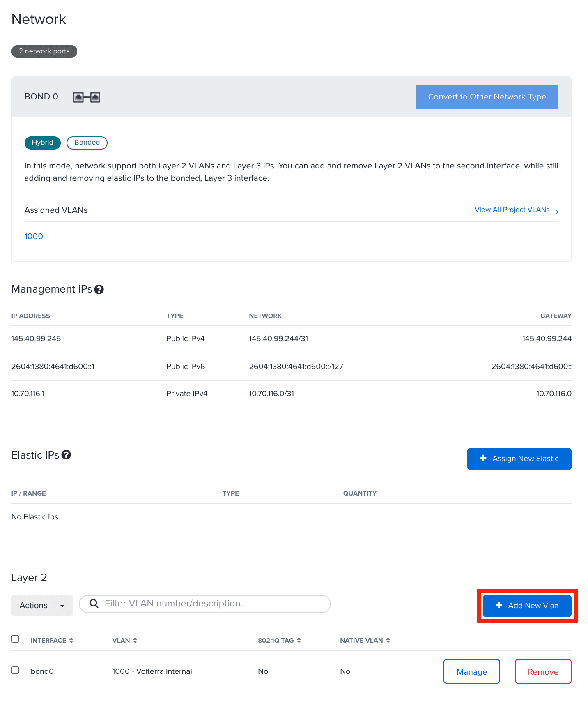Open the Management IPs help icon
The width and height of the screenshot is (588, 710).
[99, 290]
